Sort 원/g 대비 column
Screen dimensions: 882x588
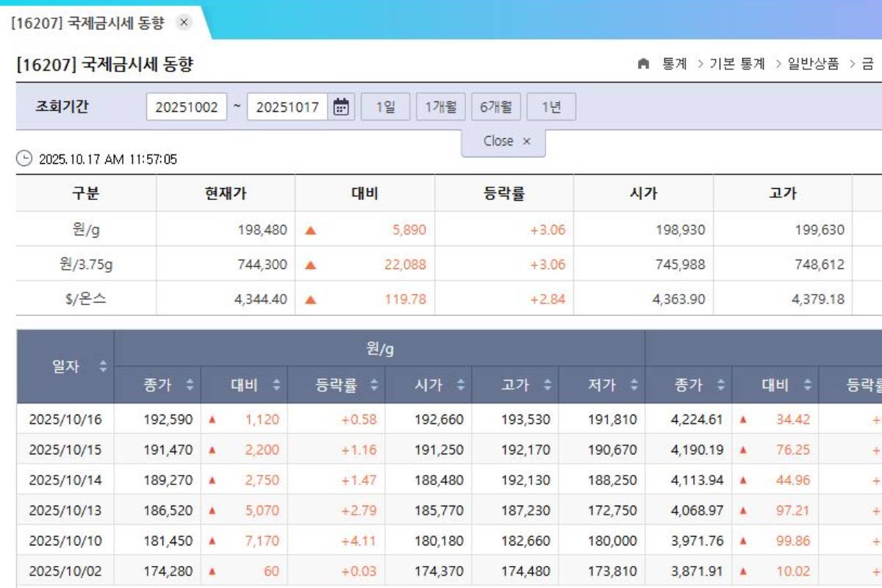pyautogui.click(x=276, y=384)
